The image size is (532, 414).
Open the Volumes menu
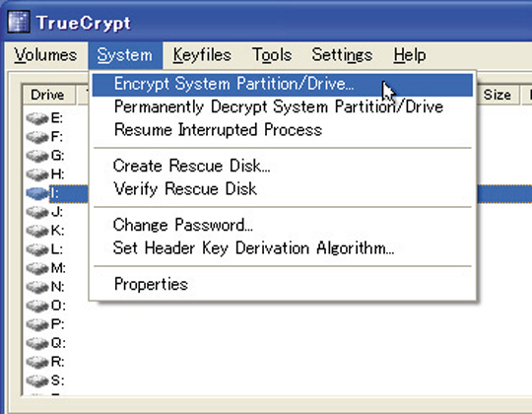tap(45, 55)
